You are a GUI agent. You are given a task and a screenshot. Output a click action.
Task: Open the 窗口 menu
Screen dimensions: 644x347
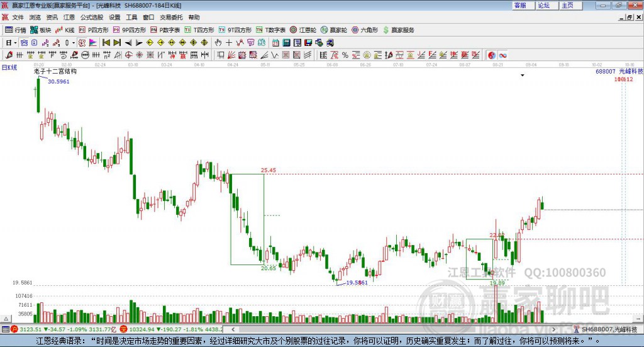pyautogui.click(x=148, y=17)
